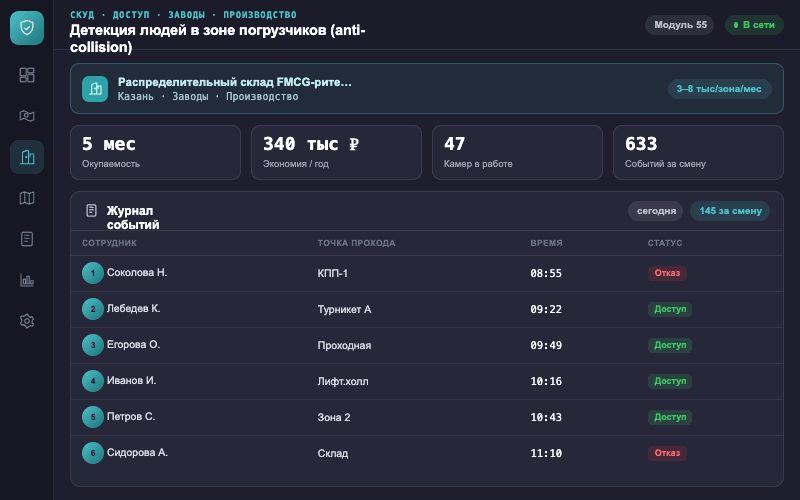The image size is (800, 500).
Task: Open the dashboard grid icon in sidebar
Action: 27,75
